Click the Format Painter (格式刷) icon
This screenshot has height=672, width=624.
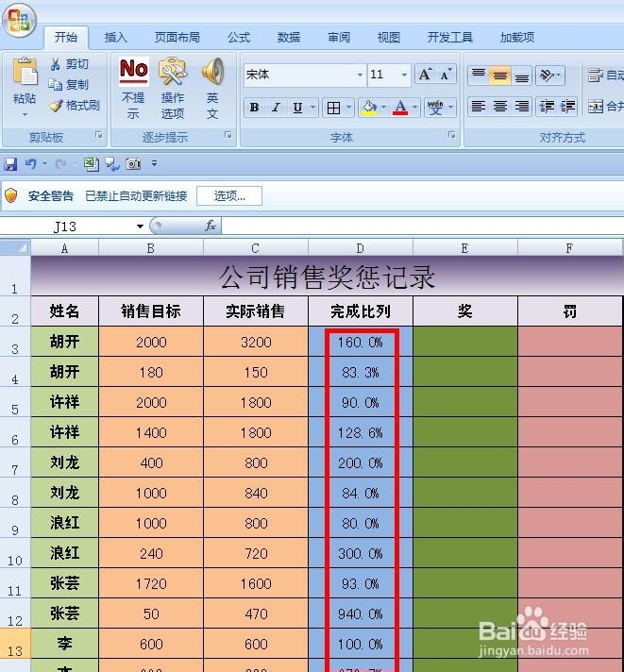click(56, 106)
